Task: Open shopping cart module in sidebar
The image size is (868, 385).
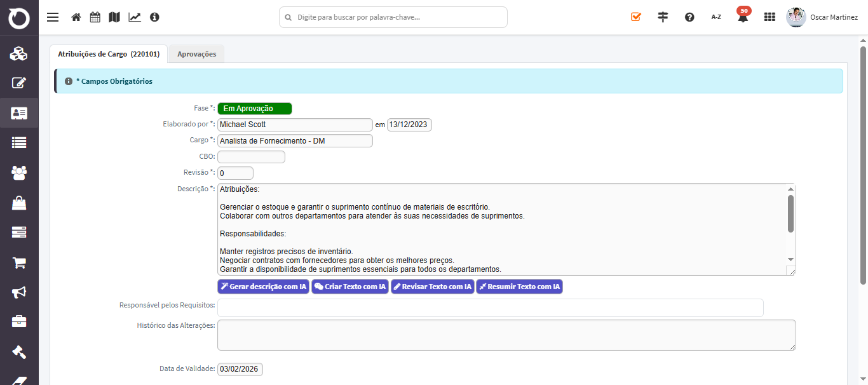Action: click(19, 262)
